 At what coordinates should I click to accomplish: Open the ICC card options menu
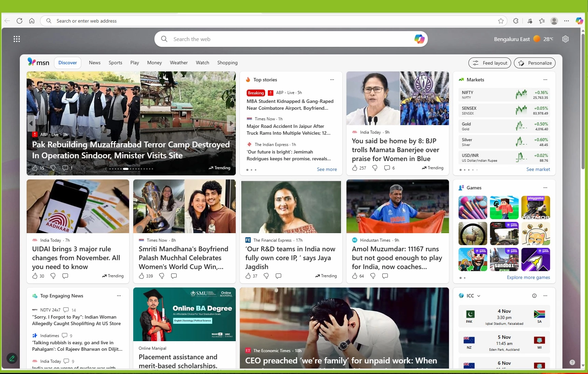pos(545,296)
